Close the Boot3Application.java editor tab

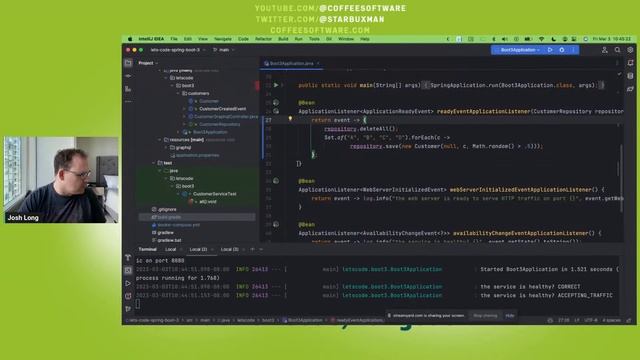click(x=318, y=63)
